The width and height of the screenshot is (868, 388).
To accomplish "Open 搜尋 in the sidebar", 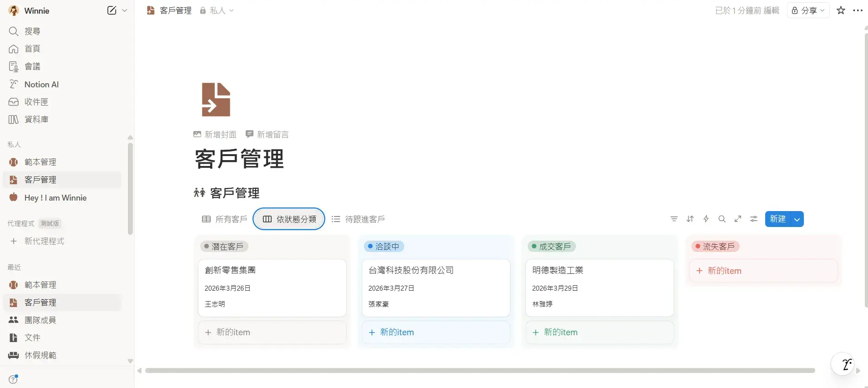I will 62,31.
